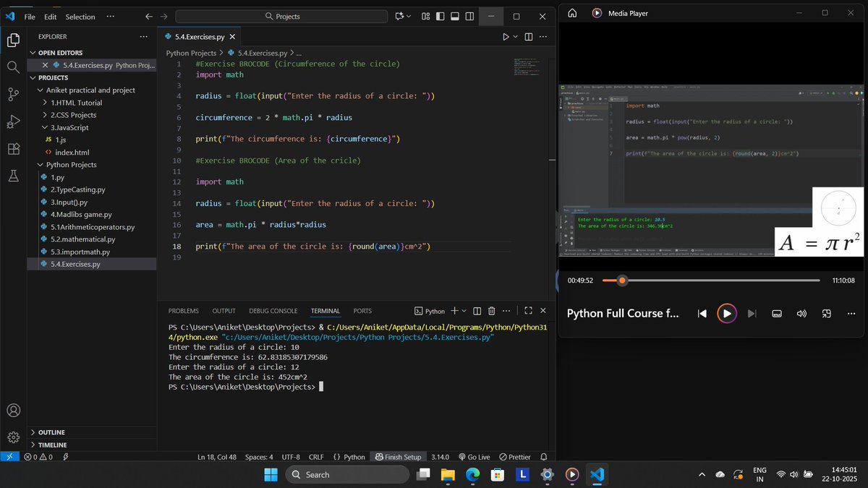Viewport: 868px width, 488px height.
Task: Toggle secondary side bar visibility
Action: coord(470,16)
